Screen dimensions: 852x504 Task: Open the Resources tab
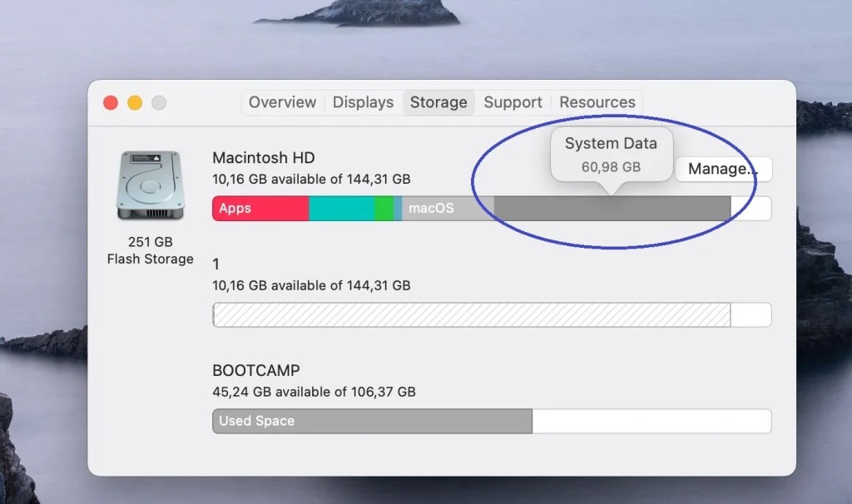pyautogui.click(x=597, y=102)
